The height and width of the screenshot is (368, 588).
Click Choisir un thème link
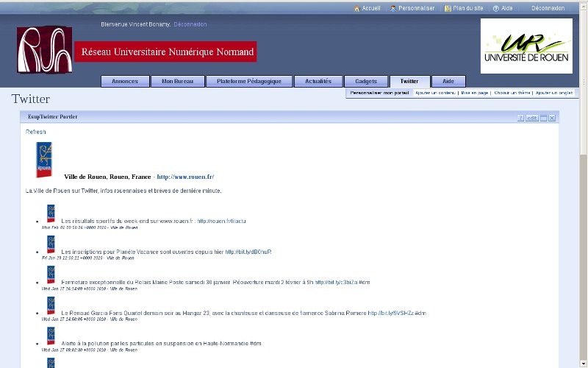512,93
